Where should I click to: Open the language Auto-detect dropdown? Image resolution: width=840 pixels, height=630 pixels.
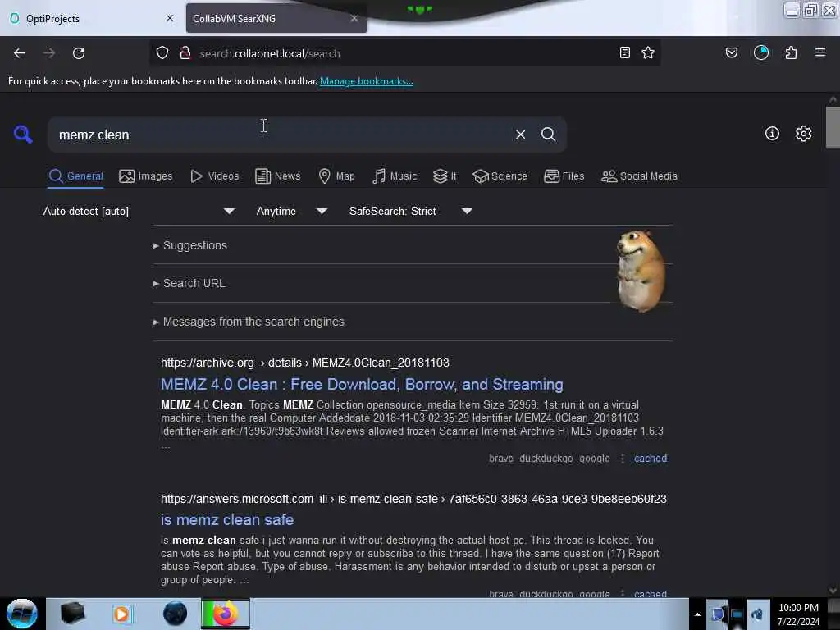coord(139,211)
